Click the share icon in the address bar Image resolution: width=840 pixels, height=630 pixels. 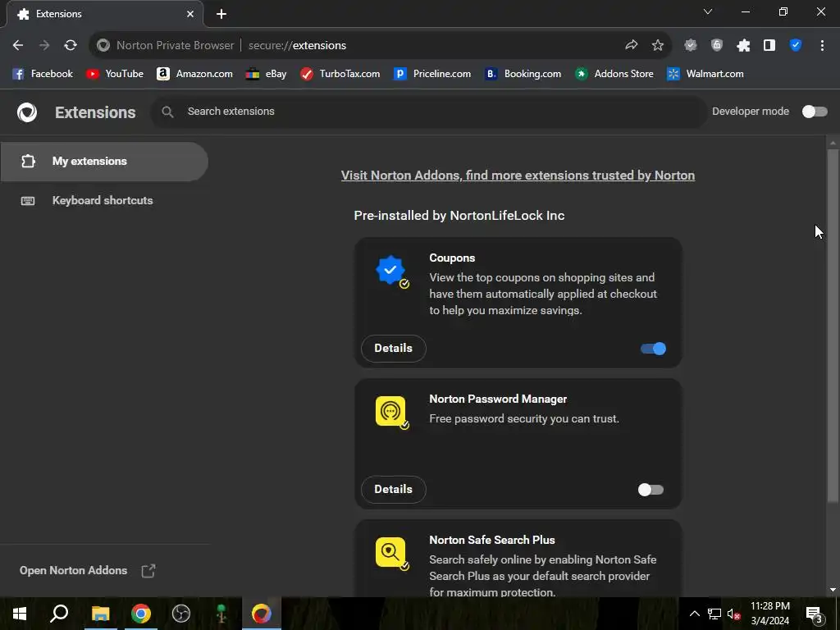[631, 46]
